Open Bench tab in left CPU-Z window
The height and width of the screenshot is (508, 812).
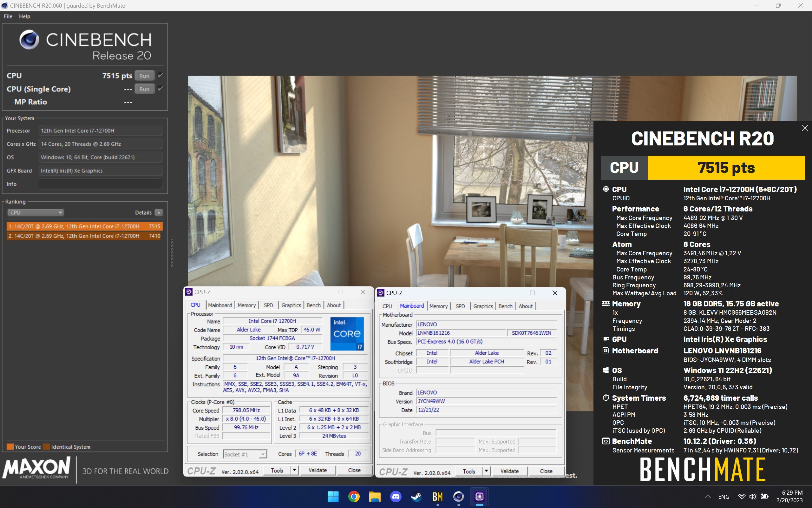313,305
